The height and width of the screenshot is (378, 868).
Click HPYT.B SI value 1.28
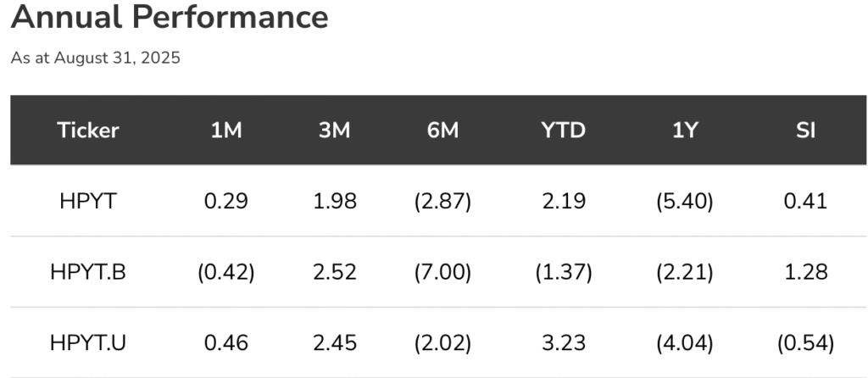click(x=805, y=272)
